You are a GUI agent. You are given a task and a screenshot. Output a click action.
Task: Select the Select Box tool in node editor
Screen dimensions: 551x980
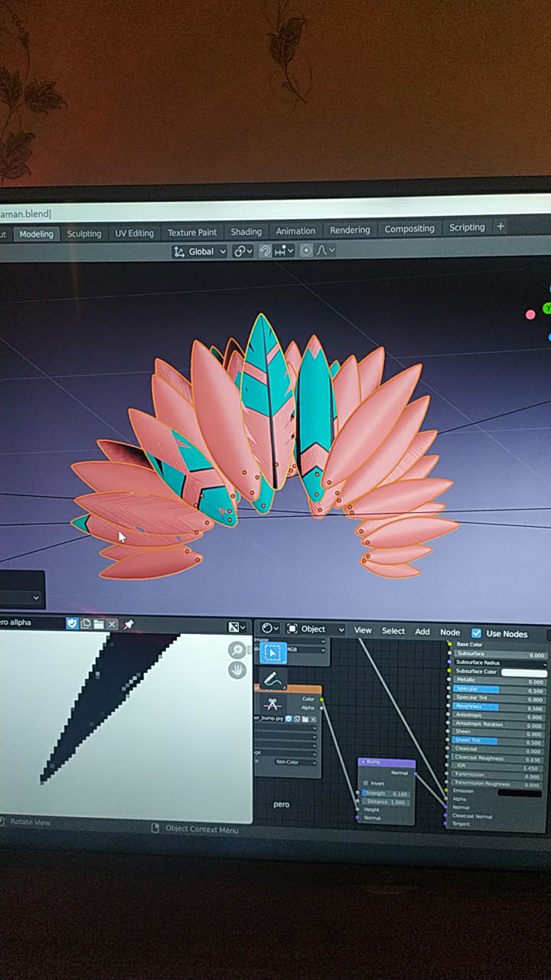click(x=273, y=652)
